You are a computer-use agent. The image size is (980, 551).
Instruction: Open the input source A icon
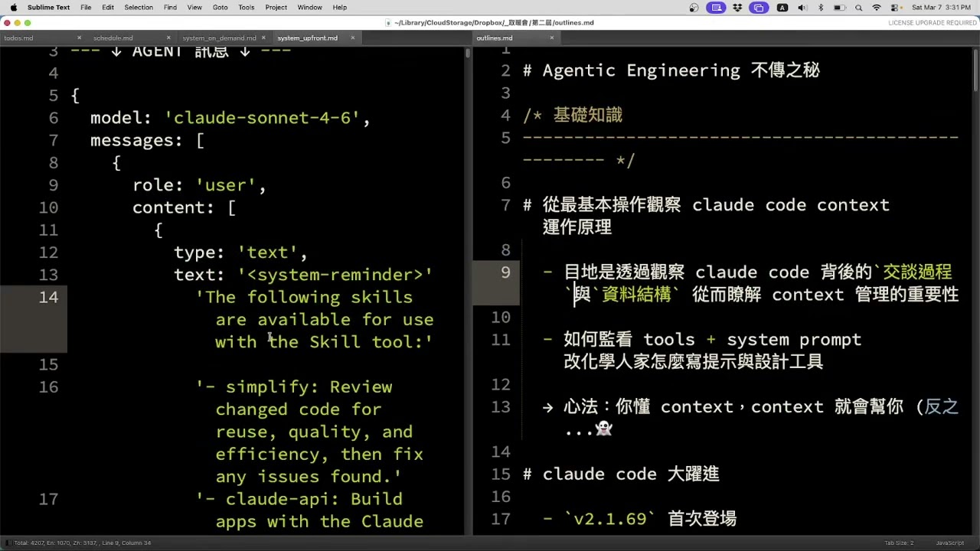[782, 7]
